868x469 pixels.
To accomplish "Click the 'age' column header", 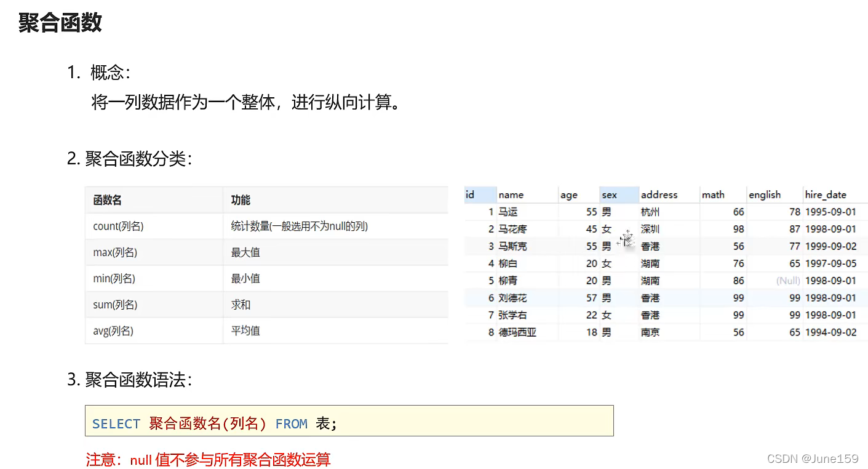I will (x=579, y=194).
